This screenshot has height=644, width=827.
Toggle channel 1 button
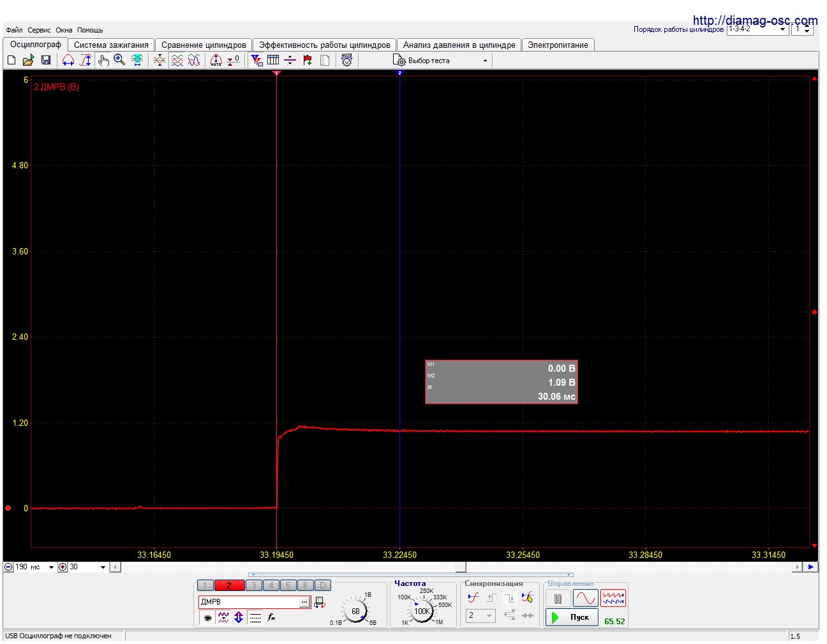[x=205, y=585]
